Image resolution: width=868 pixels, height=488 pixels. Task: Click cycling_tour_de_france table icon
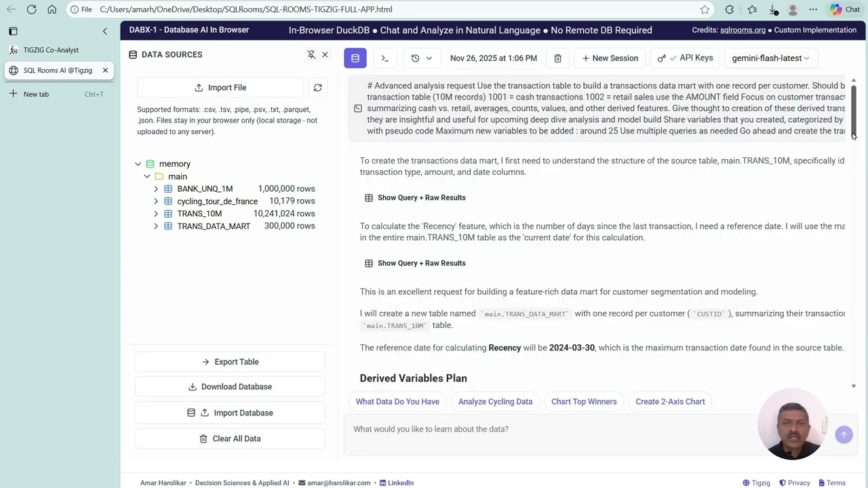[168, 201]
